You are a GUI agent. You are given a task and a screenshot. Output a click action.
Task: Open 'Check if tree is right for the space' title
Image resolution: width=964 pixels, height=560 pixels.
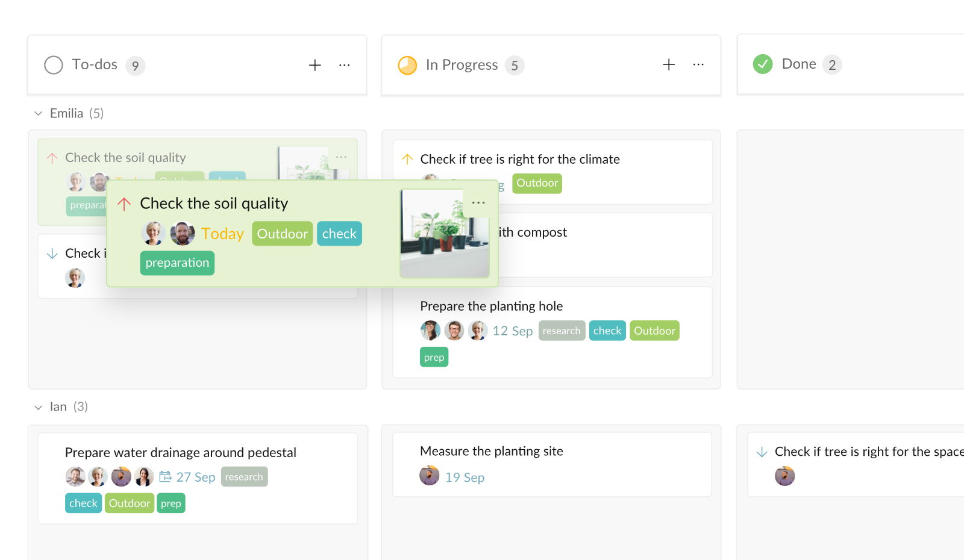[869, 452]
